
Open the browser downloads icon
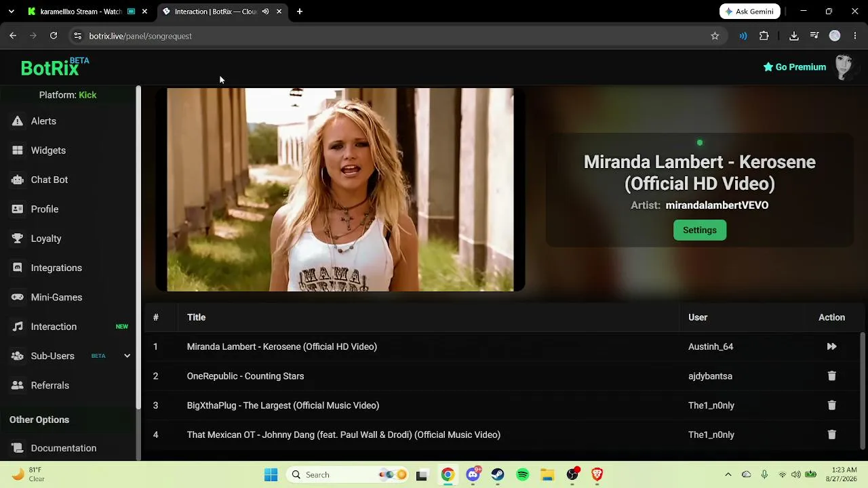point(794,36)
